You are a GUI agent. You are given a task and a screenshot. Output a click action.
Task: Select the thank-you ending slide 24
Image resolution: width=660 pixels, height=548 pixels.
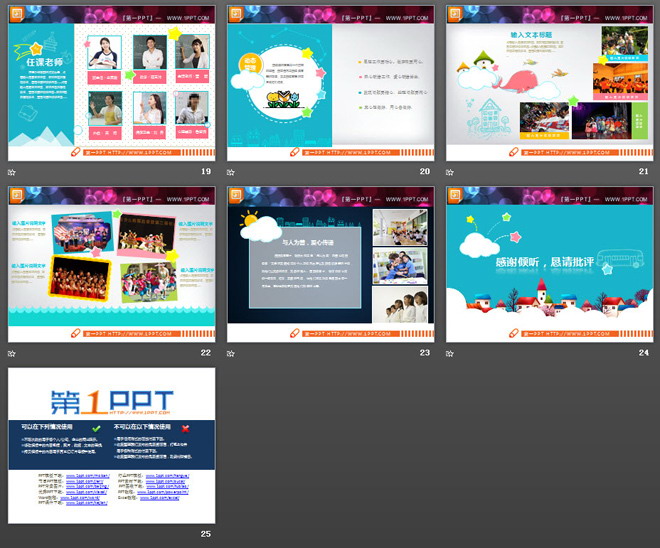tap(547, 263)
